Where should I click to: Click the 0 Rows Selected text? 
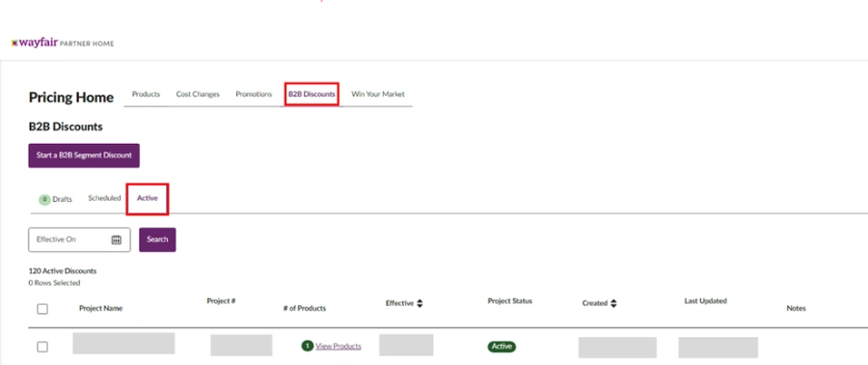pos(54,283)
